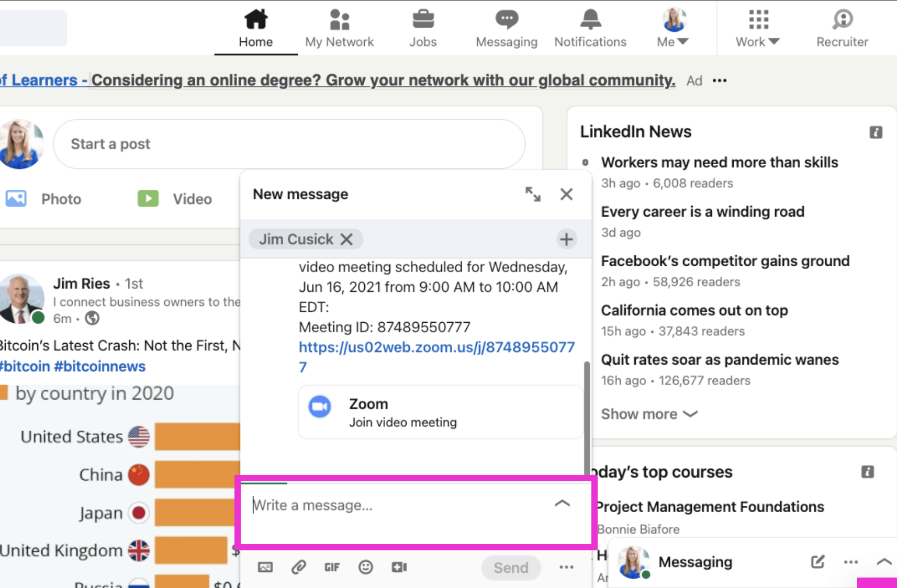This screenshot has width=897, height=588.
Task: Attach a file with paperclip icon
Action: [x=299, y=567]
